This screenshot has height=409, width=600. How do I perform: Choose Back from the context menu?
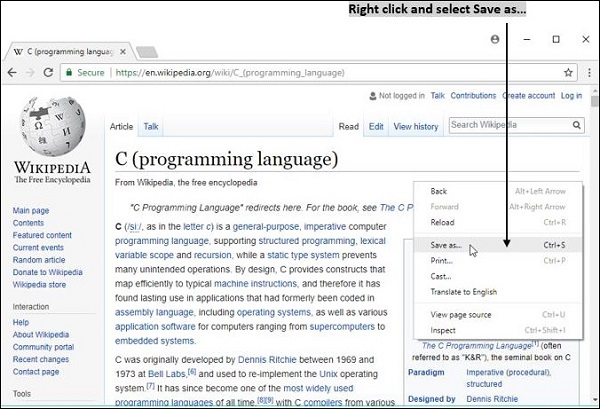coord(498,191)
